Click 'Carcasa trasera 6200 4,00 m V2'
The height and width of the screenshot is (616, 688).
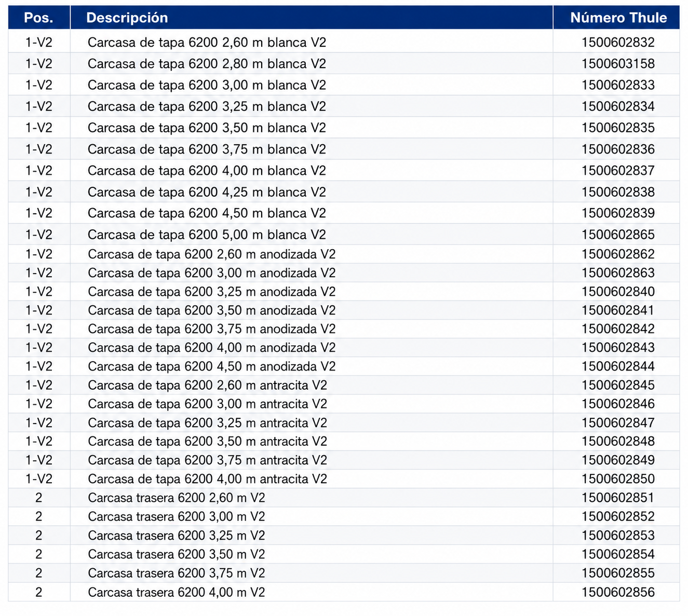point(177,592)
